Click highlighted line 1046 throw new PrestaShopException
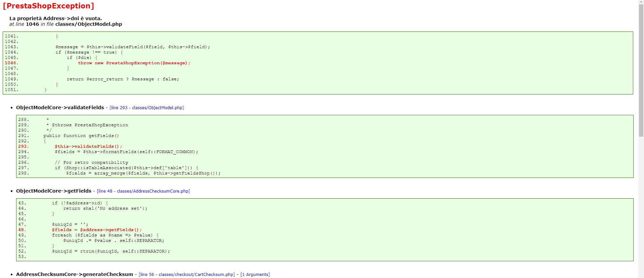The height and width of the screenshot is (278, 644). click(134, 63)
